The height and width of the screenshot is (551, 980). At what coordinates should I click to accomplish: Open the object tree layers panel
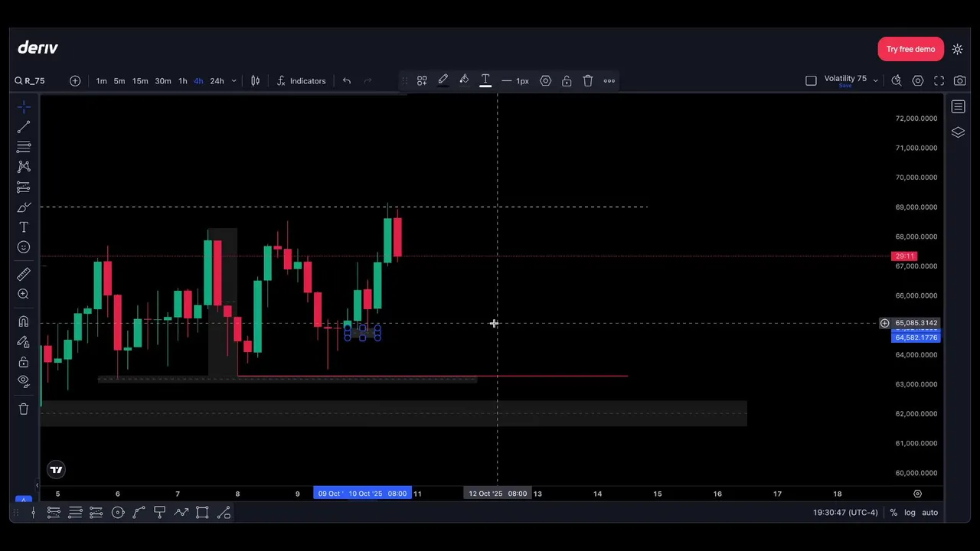[x=959, y=132]
